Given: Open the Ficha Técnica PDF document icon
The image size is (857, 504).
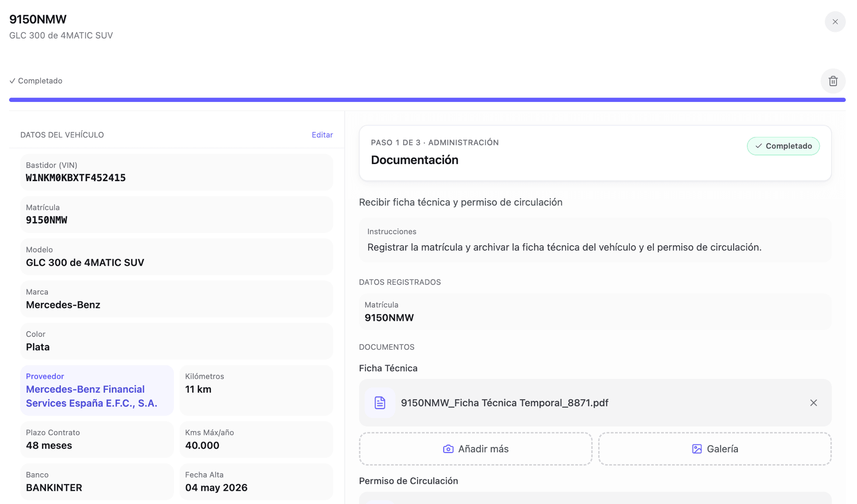Looking at the screenshot, I should click(x=380, y=403).
